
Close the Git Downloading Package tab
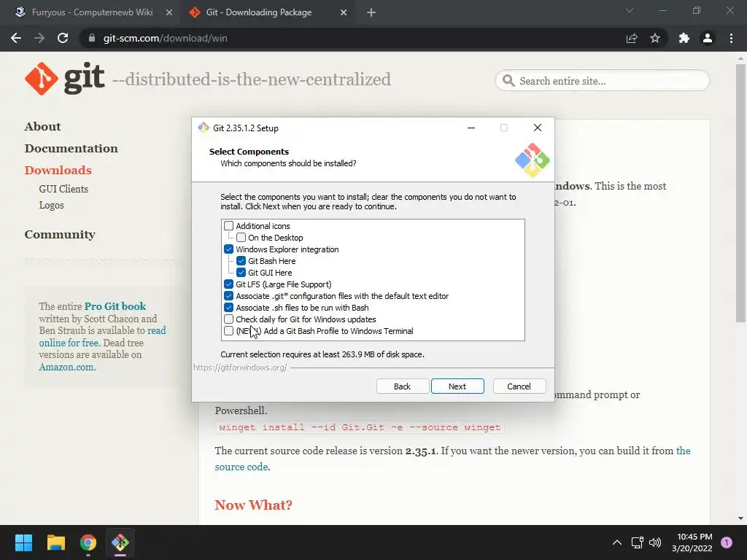point(344,12)
